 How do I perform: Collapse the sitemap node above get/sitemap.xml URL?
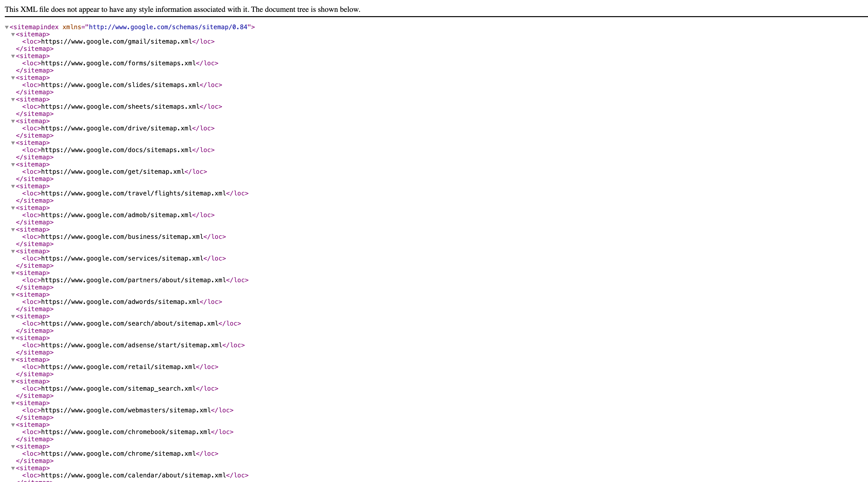coord(13,165)
